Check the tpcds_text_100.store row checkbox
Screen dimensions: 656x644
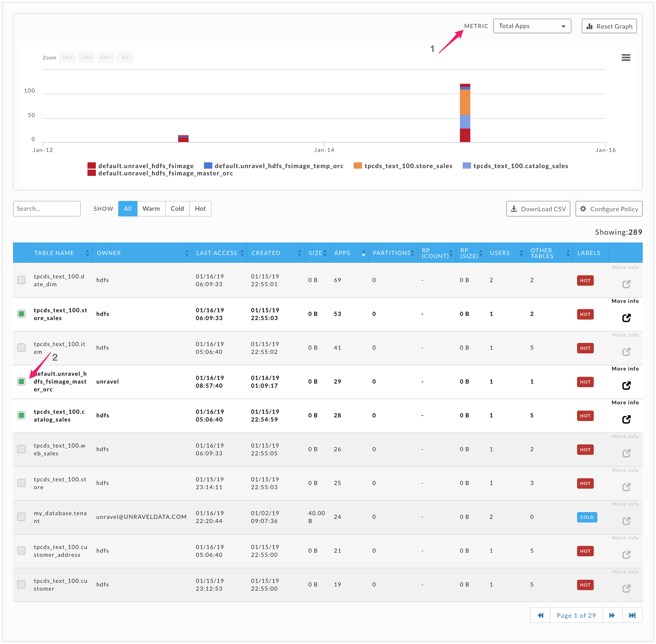(21, 483)
